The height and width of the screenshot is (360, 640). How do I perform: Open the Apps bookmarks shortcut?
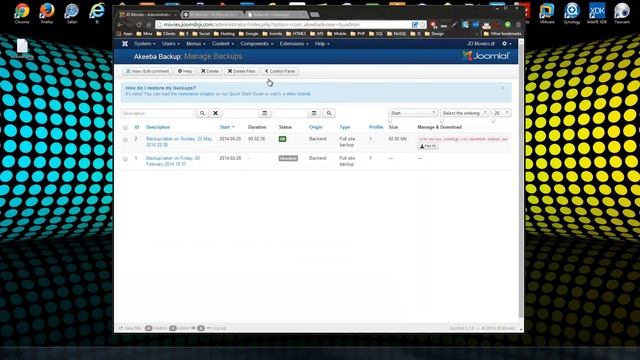[125, 34]
